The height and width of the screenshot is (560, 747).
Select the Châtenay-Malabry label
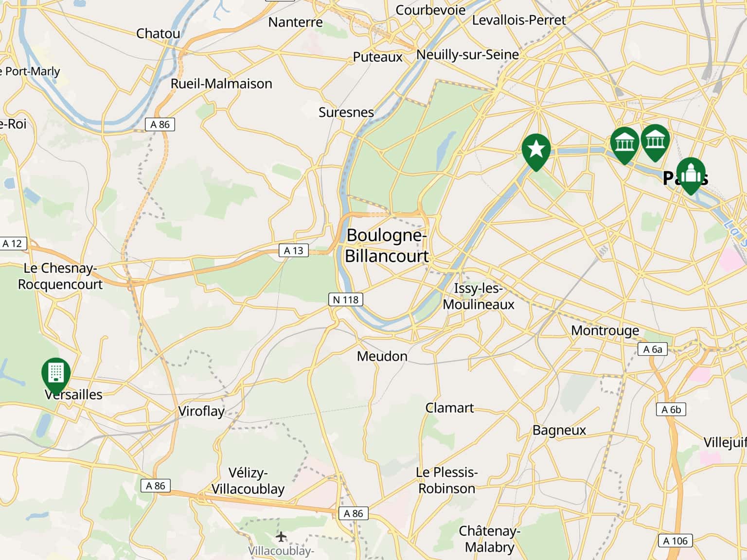click(489, 539)
